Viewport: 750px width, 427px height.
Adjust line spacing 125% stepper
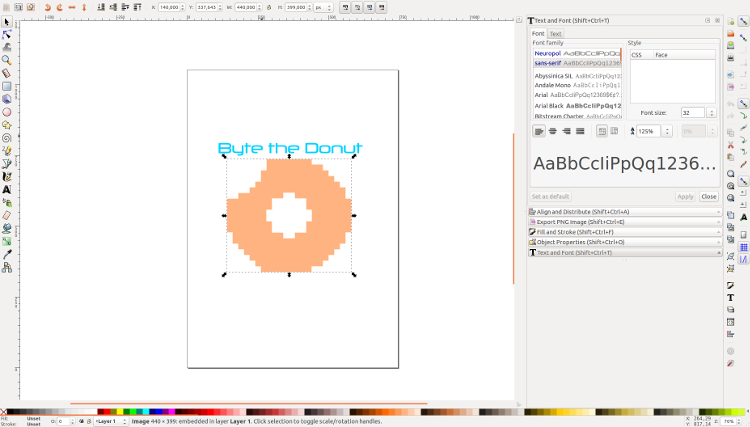(x=667, y=131)
